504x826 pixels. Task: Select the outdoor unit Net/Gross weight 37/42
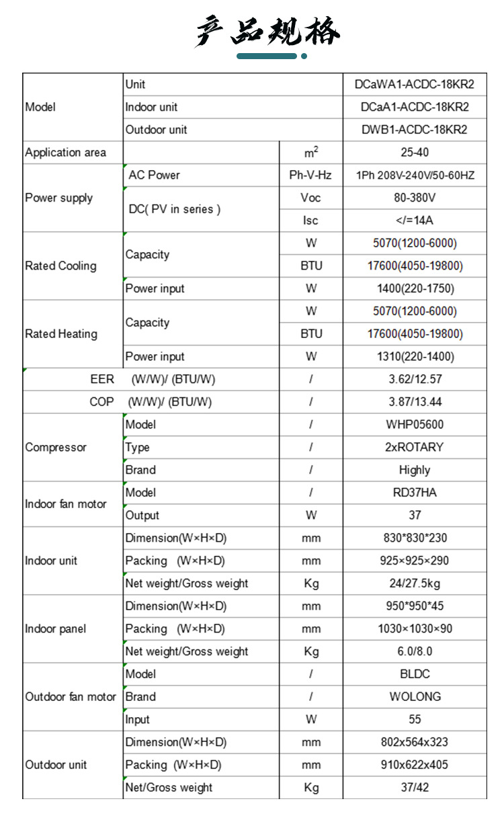click(415, 787)
